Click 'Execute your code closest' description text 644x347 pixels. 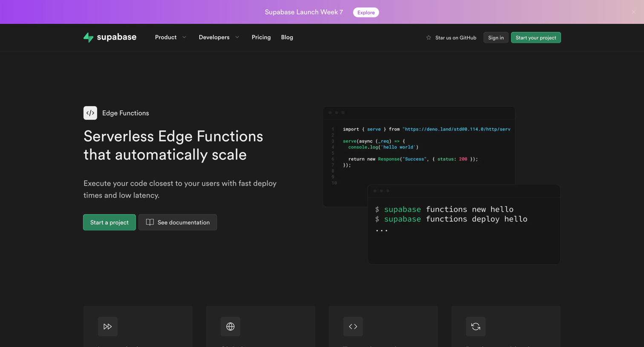pyautogui.click(x=180, y=189)
